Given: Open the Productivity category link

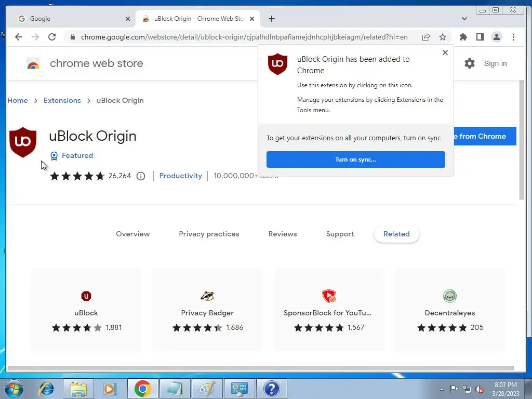Looking at the screenshot, I should (x=180, y=176).
